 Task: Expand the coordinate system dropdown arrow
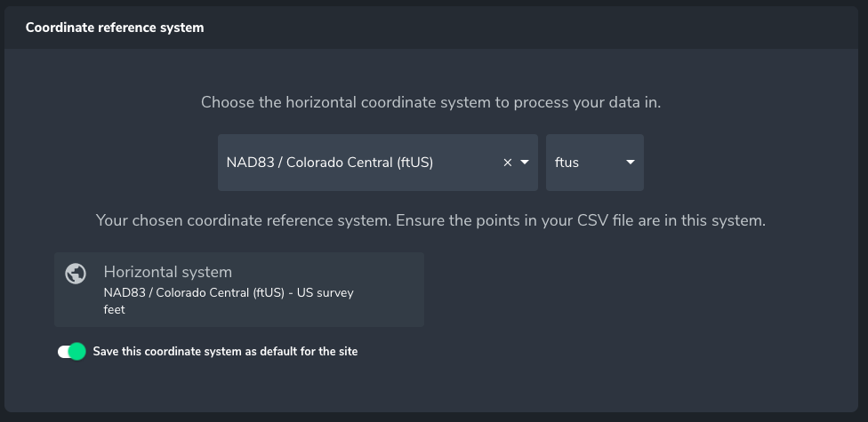tap(525, 163)
